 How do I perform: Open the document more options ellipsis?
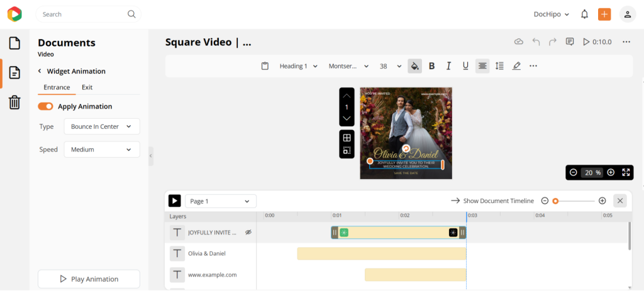[626, 41]
